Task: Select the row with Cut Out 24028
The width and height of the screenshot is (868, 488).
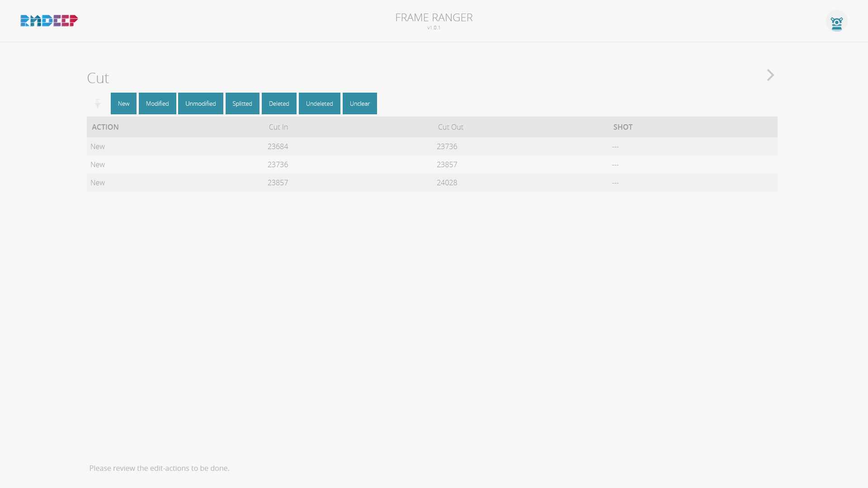Action: (447, 183)
